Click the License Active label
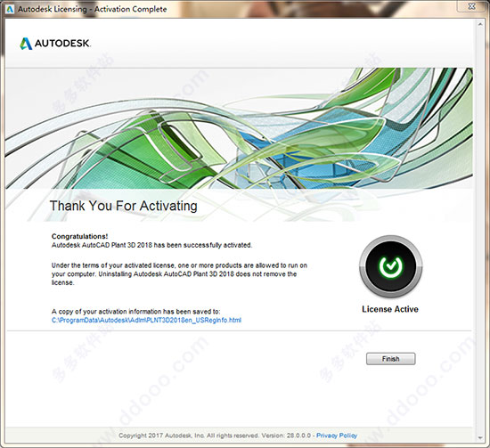The width and height of the screenshot is (490, 448). pos(390,309)
